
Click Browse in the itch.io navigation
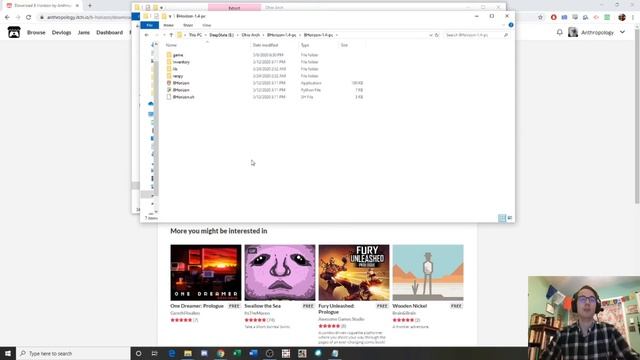tap(36, 32)
